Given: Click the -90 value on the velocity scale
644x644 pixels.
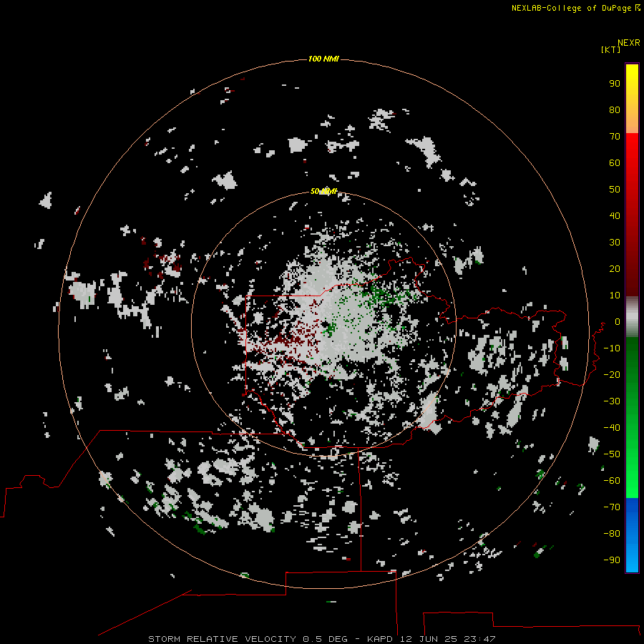Looking at the screenshot, I should pyautogui.click(x=612, y=560).
